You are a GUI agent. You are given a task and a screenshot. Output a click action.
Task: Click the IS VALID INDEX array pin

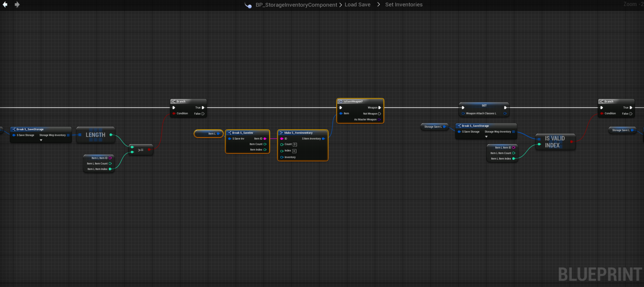point(539,139)
